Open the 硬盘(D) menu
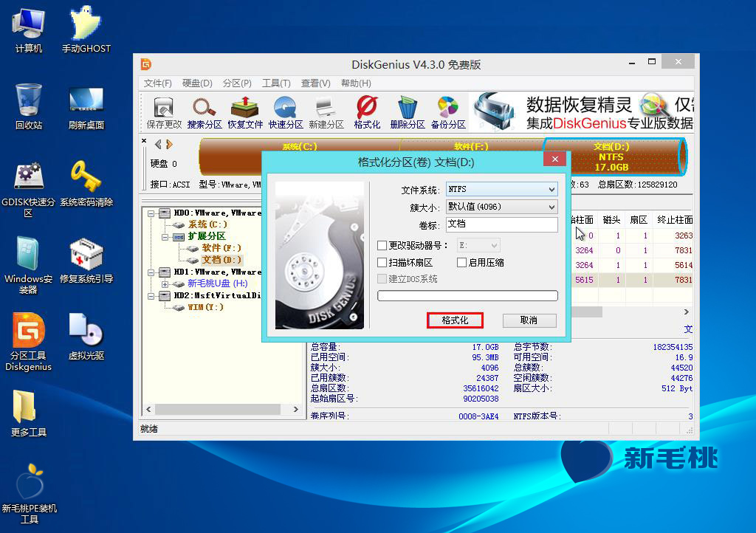This screenshot has width=756, height=533. tap(197, 83)
